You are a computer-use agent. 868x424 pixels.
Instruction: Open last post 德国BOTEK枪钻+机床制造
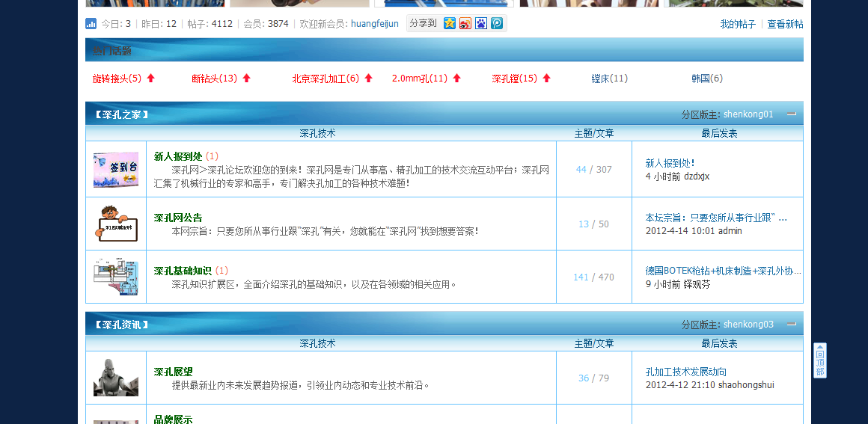pos(724,271)
